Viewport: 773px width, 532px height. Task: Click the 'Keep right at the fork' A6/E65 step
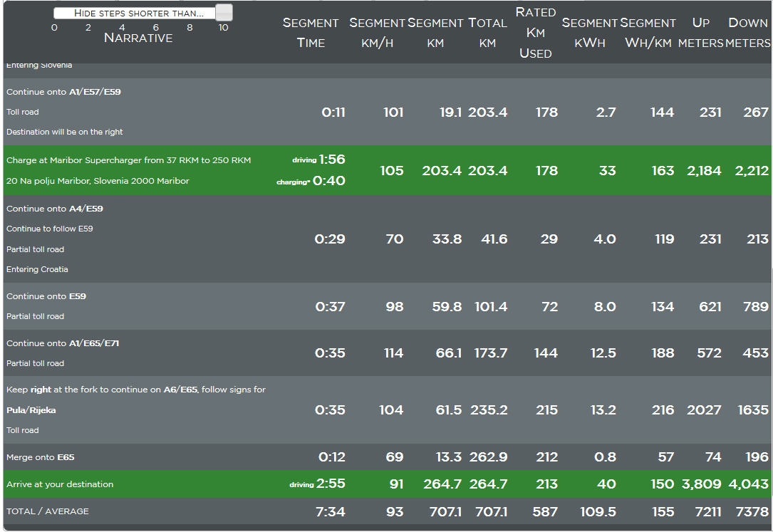pos(135,390)
